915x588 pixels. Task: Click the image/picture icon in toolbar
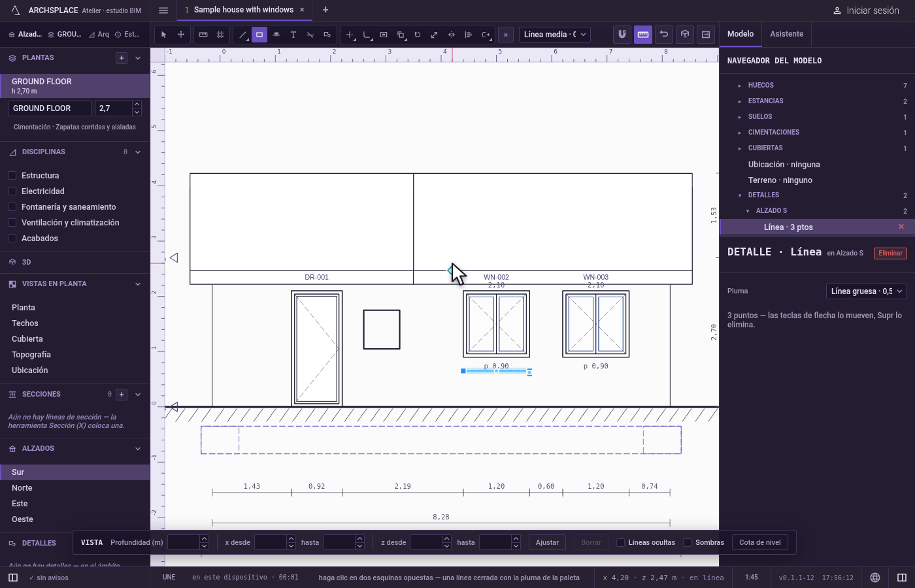click(706, 35)
